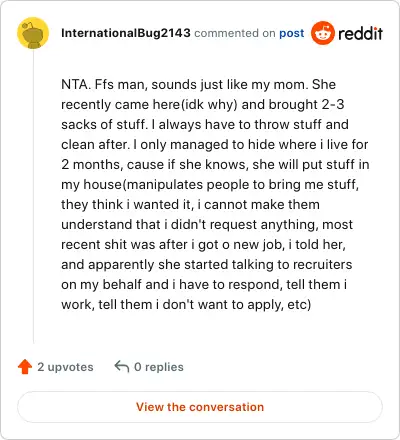400x440 pixels.
Task: Open the yellow Snoo user avatar
Action: (33, 33)
